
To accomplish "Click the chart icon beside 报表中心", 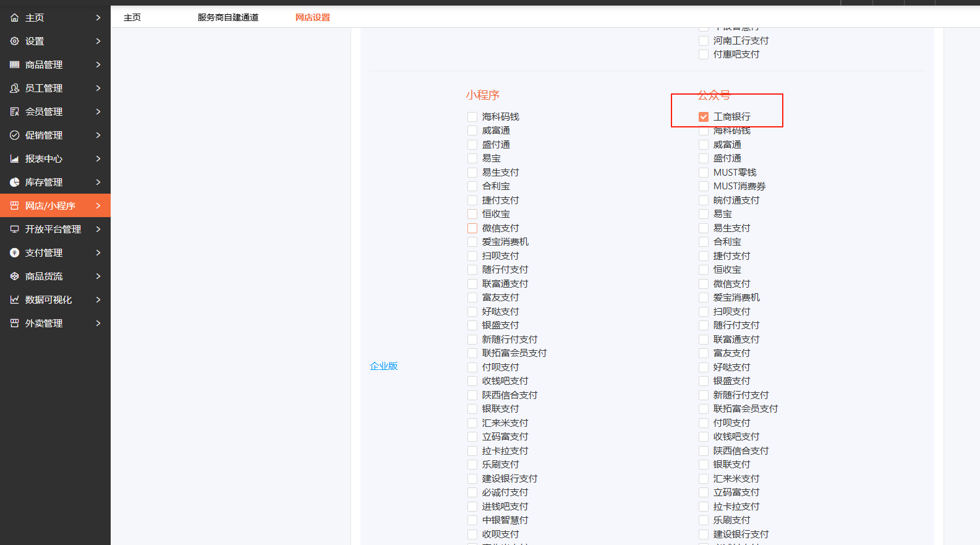I will tap(14, 159).
